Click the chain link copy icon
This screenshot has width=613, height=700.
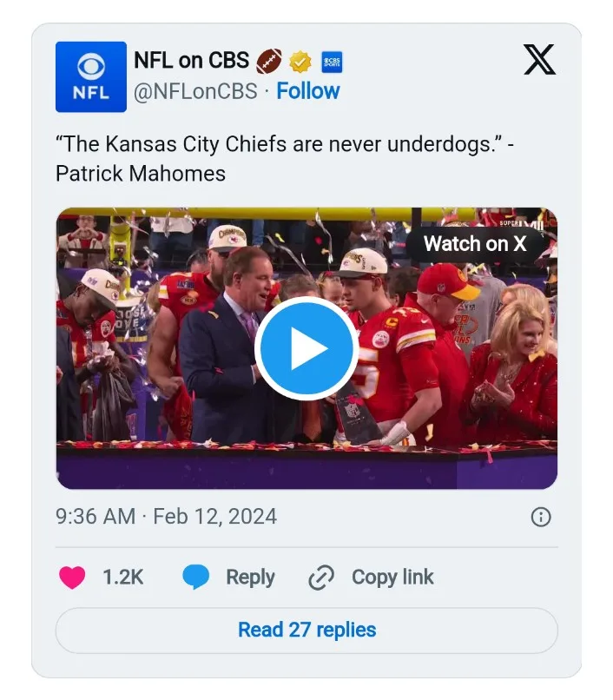[321, 578]
